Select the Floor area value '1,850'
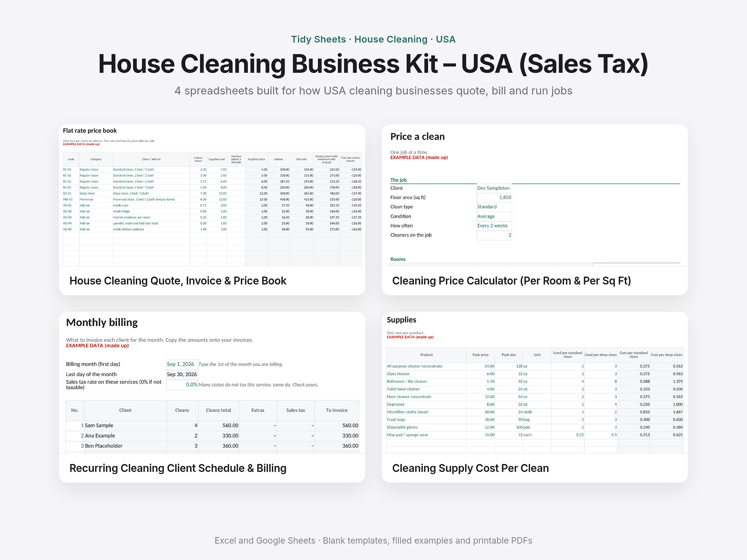 494,198
